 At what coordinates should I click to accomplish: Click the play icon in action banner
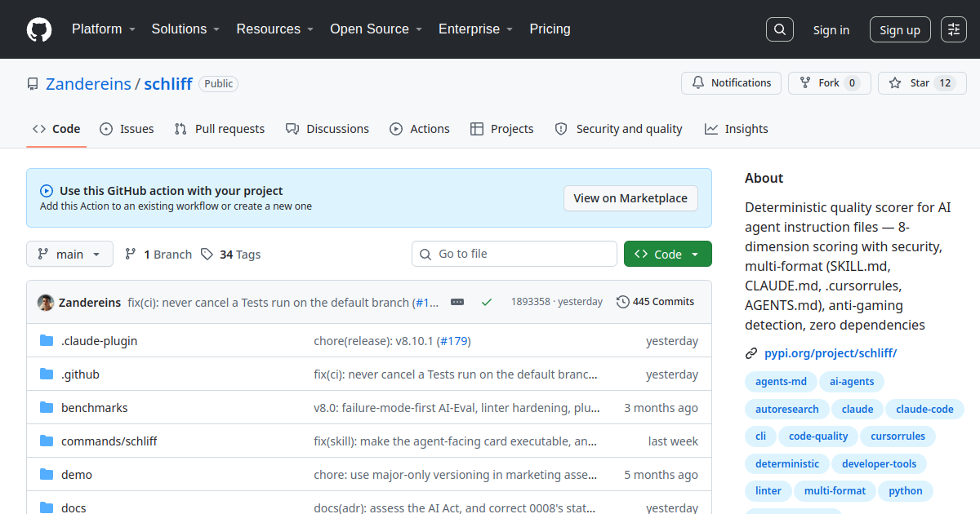(x=47, y=191)
